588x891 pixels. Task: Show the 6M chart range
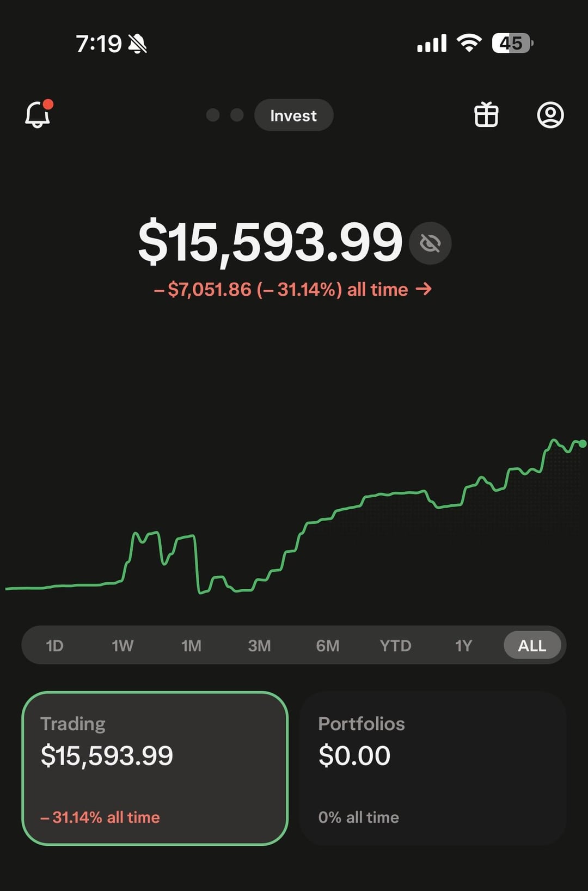pos(327,645)
